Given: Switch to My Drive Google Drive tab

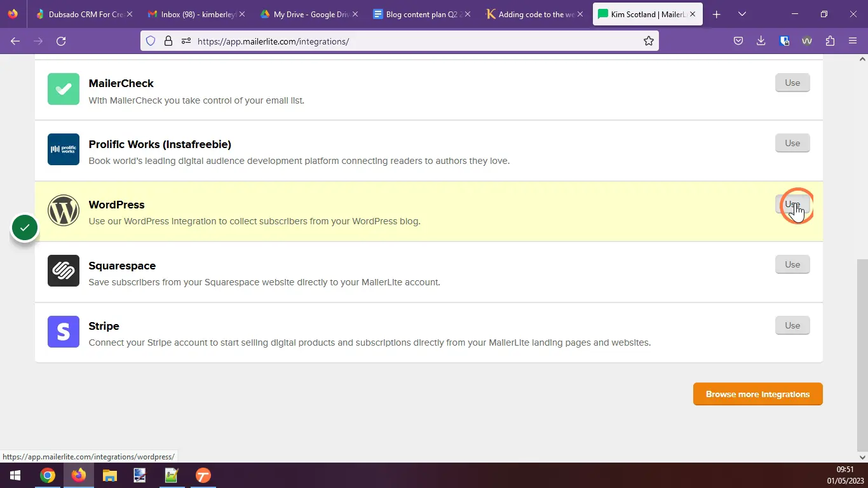Looking at the screenshot, I should click(x=309, y=14).
